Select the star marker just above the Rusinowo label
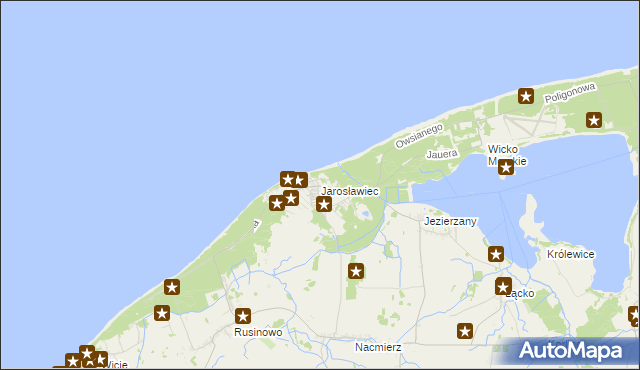Screen dimensions: 640x370 point(242,316)
